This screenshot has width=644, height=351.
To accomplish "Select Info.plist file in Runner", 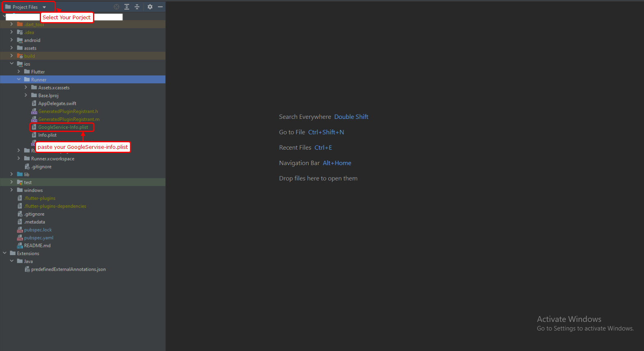I will coord(48,135).
